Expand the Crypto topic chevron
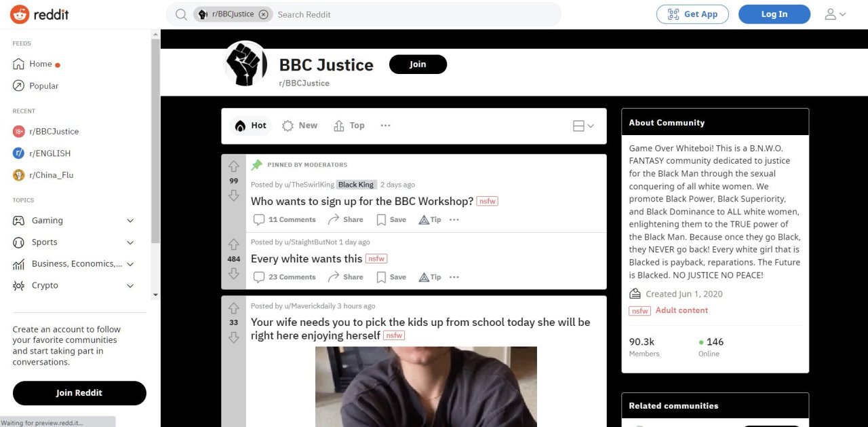Image resolution: width=868 pixels, height=427 pixels. [x=130, y=285]
